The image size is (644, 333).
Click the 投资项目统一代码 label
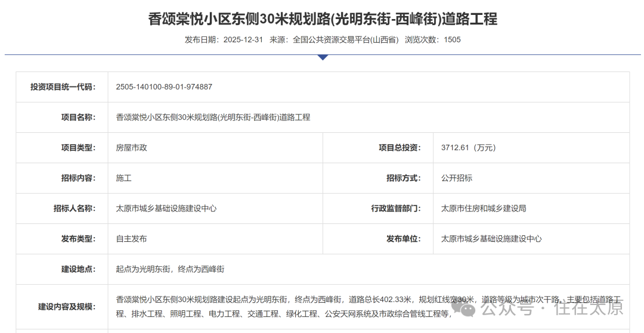point(63,87)
